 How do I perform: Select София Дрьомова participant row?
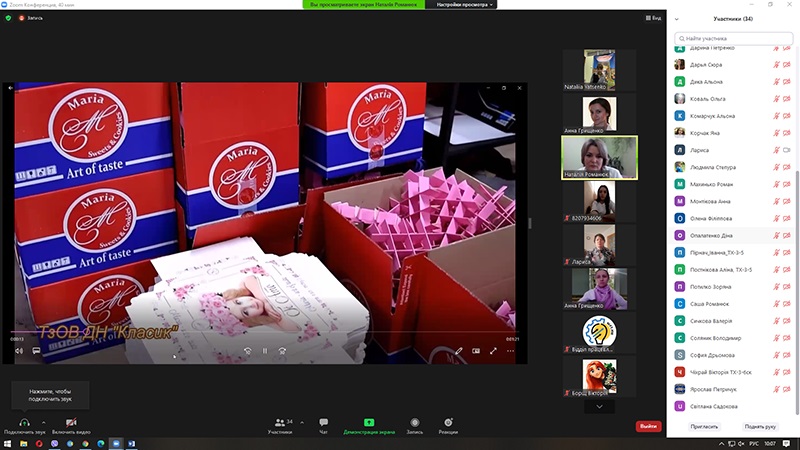[733, 355]
